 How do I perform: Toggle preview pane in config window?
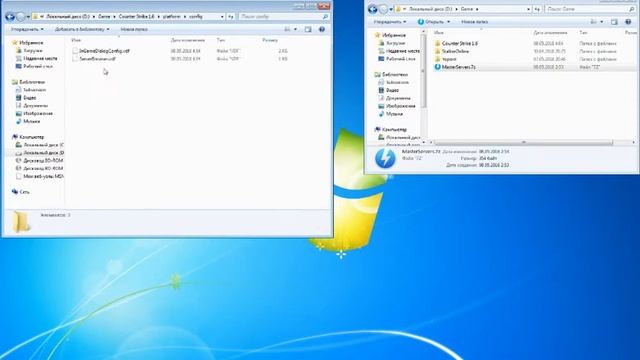pos(308,29)
